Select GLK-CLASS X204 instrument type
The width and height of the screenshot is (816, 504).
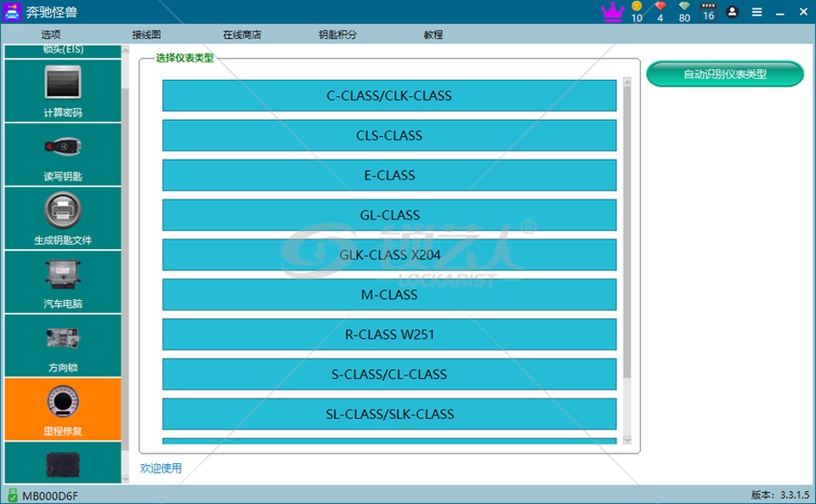coord(389,255)
